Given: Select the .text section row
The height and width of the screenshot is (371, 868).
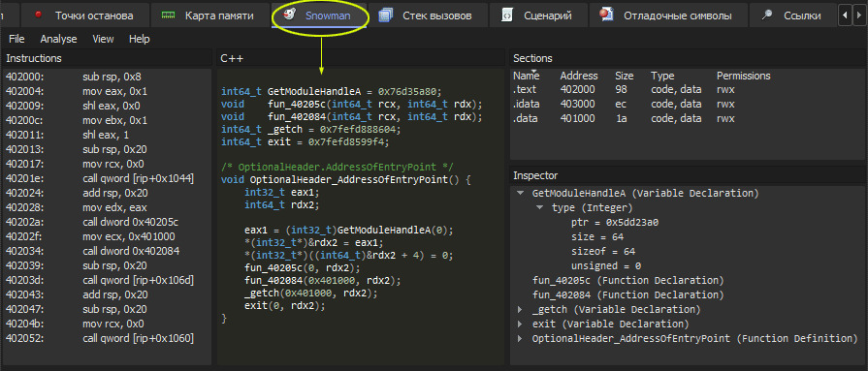Looking at the screenshot, I should point(687,89).
